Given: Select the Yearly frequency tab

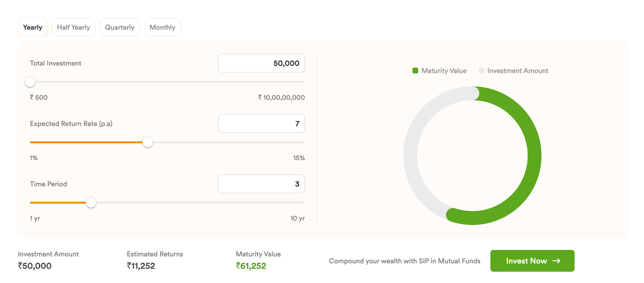Looking at the screenshot, I should click(33, 27).
